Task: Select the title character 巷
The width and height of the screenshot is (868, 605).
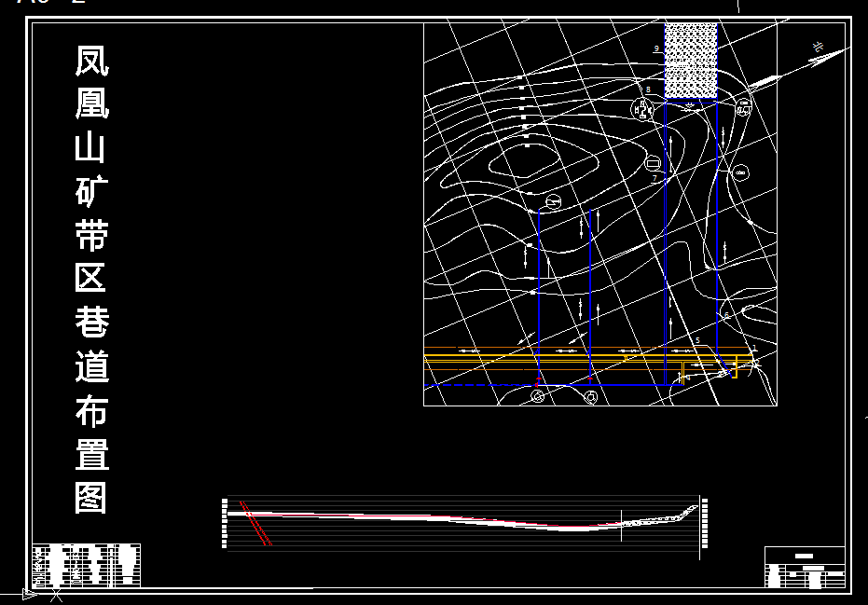Action: coord(92,323)
